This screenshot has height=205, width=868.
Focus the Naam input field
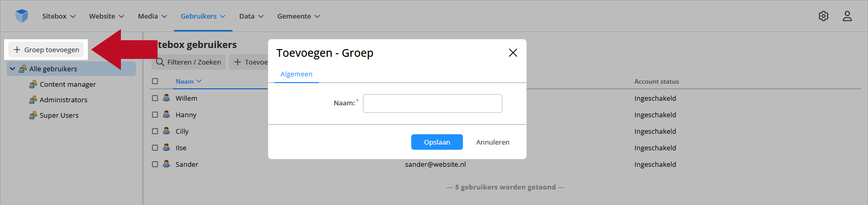[433, 103]
